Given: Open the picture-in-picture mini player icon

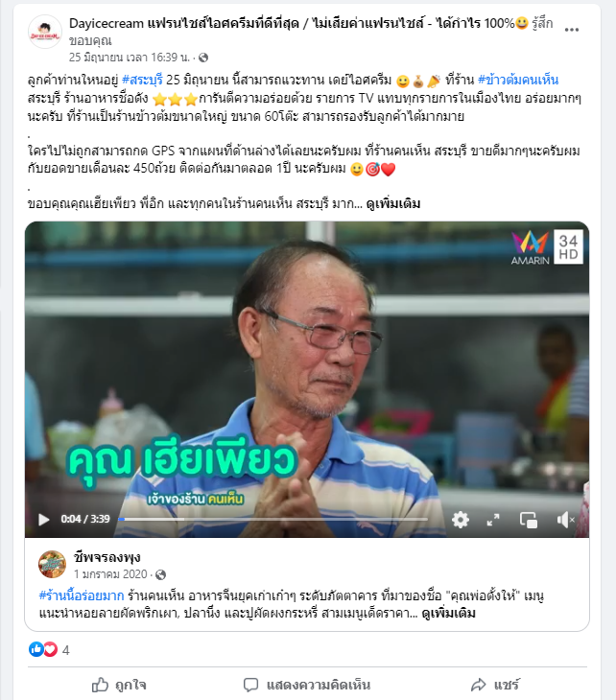Looking at the screenshot, I should click(x=529, y=520).
